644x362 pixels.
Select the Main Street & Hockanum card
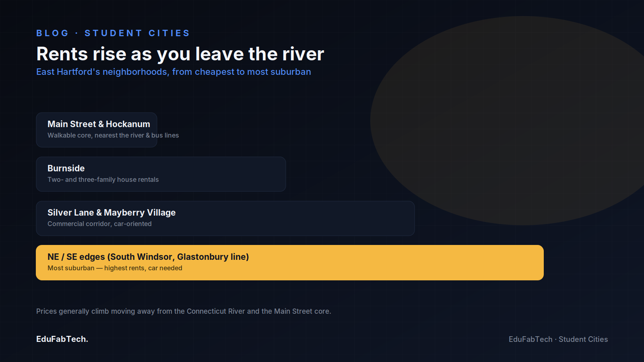click(x=97, y=130)
